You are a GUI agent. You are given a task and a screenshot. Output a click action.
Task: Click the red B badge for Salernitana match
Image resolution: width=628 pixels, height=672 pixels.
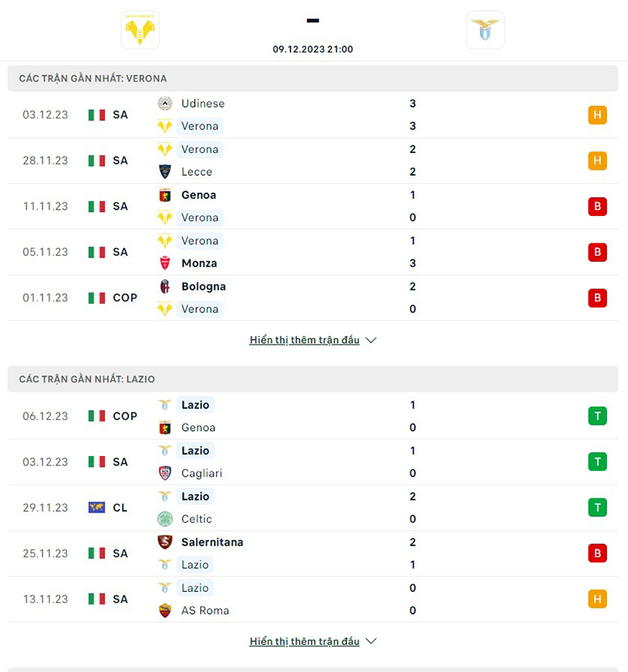pos(597,553)
